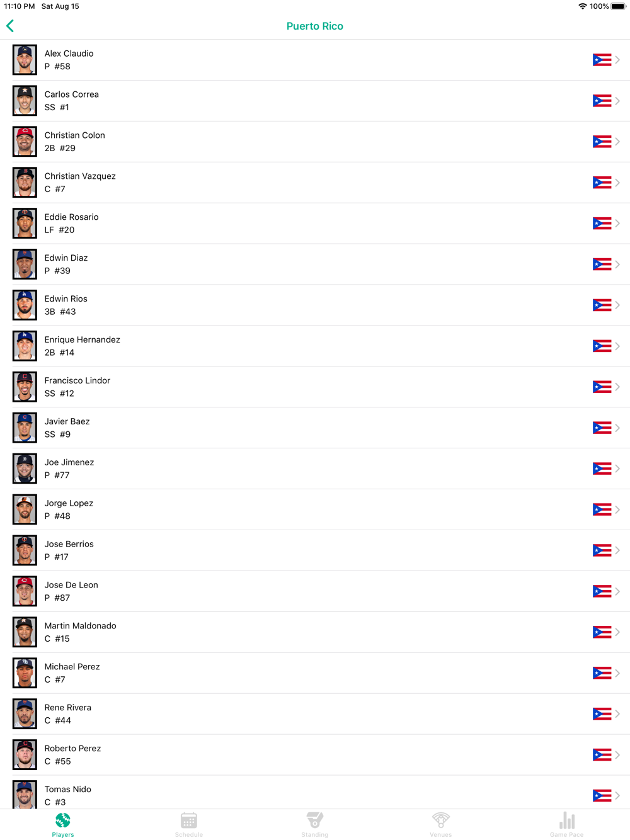Open Francisco Lindor details with chevron arrow
630x840 pixels.
[618, 387]
